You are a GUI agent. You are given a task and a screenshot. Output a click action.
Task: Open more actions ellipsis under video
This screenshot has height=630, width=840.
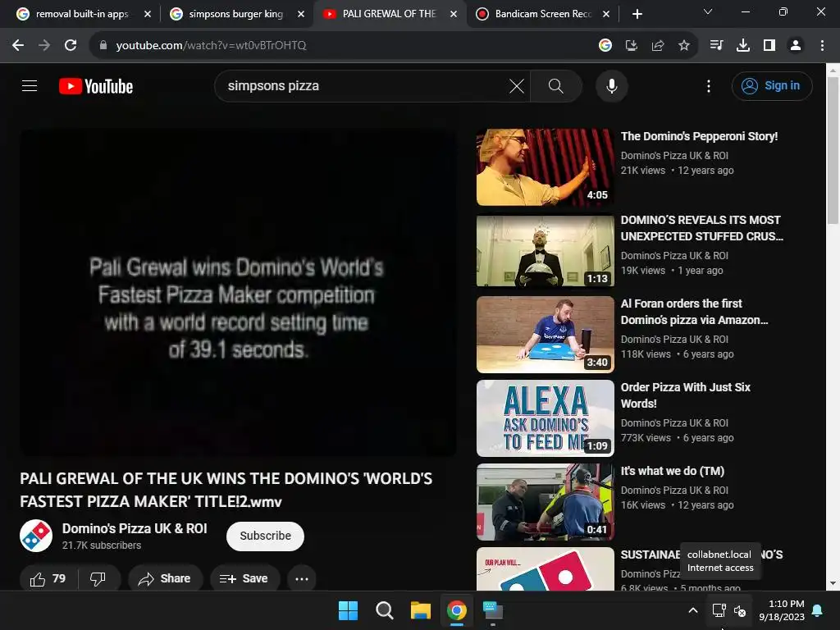[302, 578]
